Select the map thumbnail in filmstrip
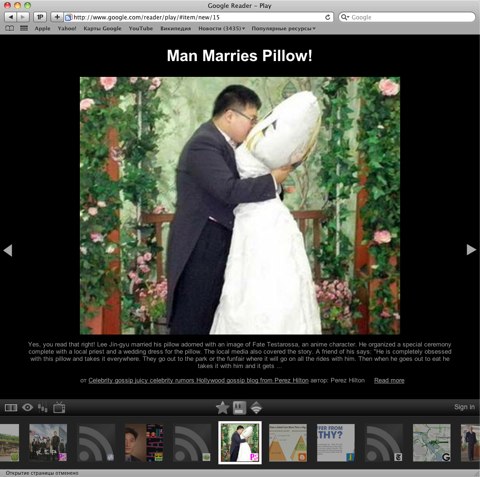The image size is (480, 477). point(432,443)
